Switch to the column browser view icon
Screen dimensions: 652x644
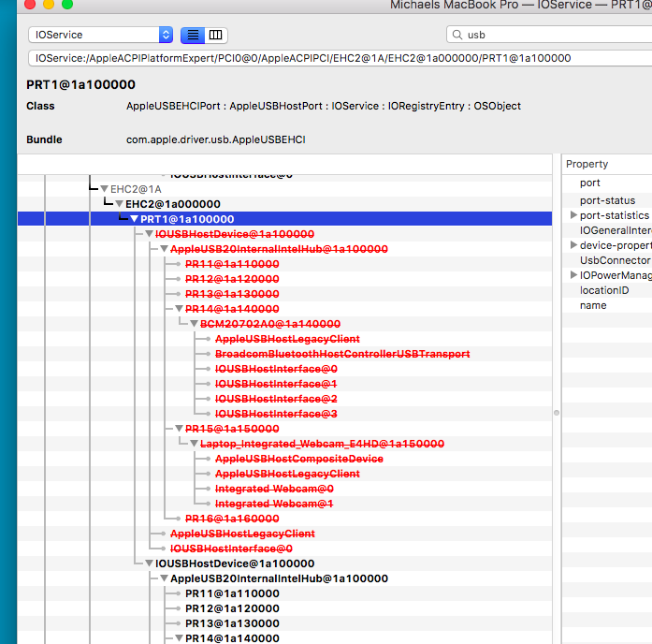coord(216,35)
